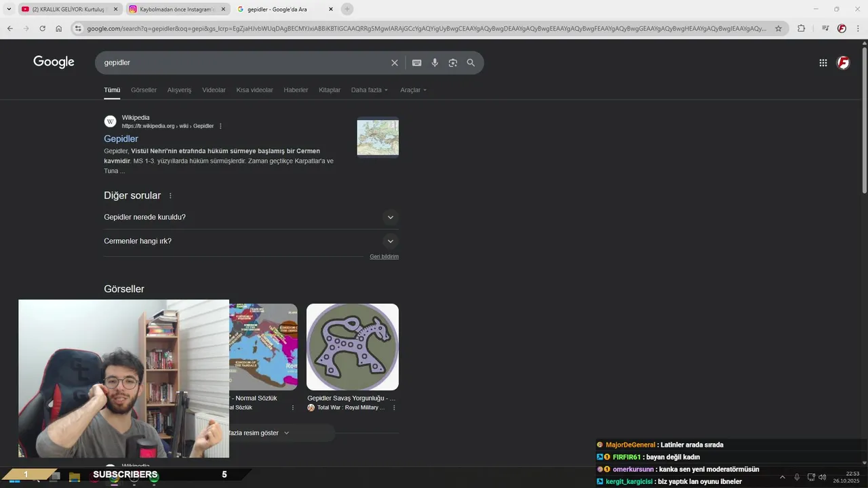868x488 pixels.
Task: Open the browser home page button
Action: click(x=59, y=28)
